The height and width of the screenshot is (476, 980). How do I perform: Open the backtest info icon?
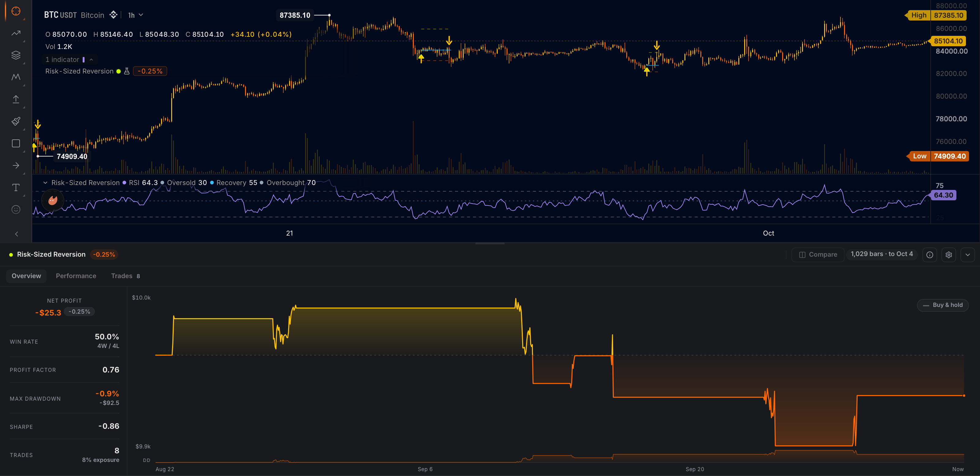coord(929,255)
